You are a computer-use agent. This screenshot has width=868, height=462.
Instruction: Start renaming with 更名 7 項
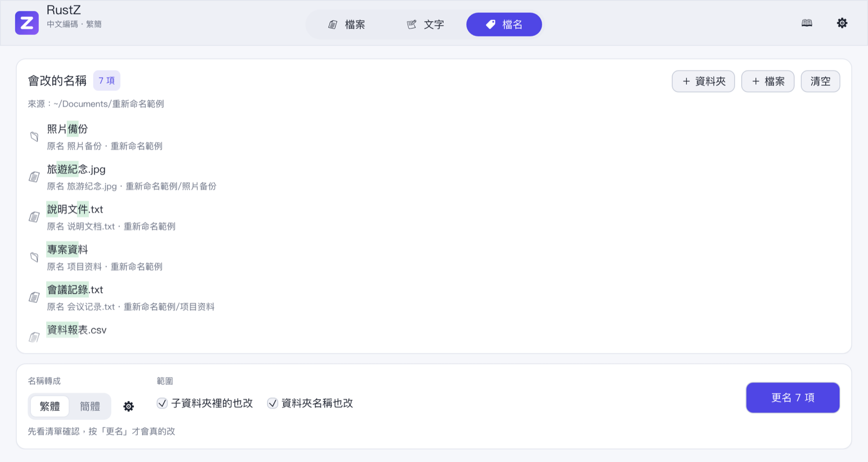tap(793, 397)
